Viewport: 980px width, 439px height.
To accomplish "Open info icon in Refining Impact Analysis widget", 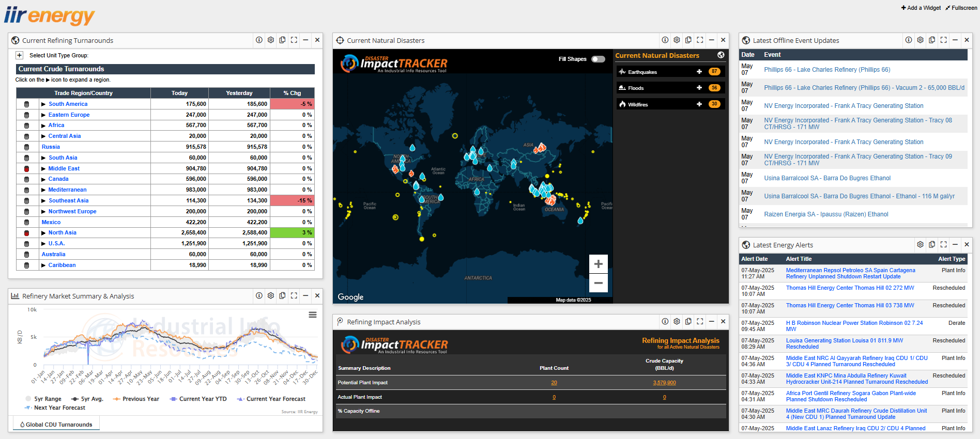I will pyautogui.click(x=665, y=321).
